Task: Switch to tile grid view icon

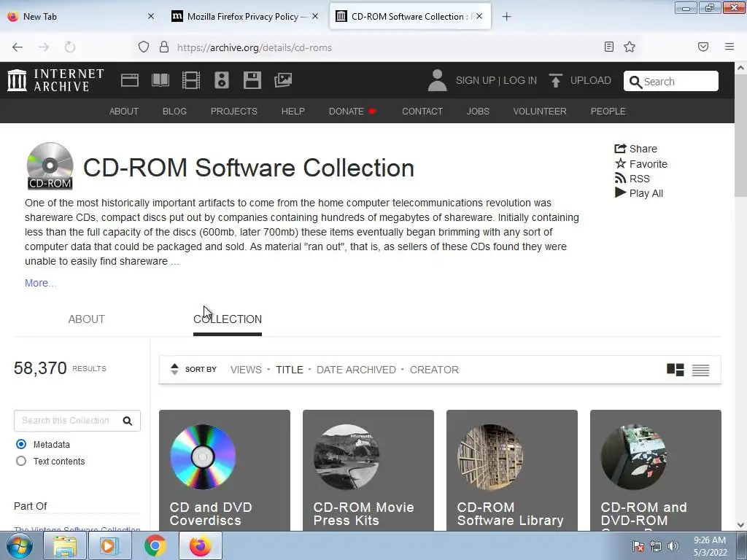Action: tap(675, 370)
